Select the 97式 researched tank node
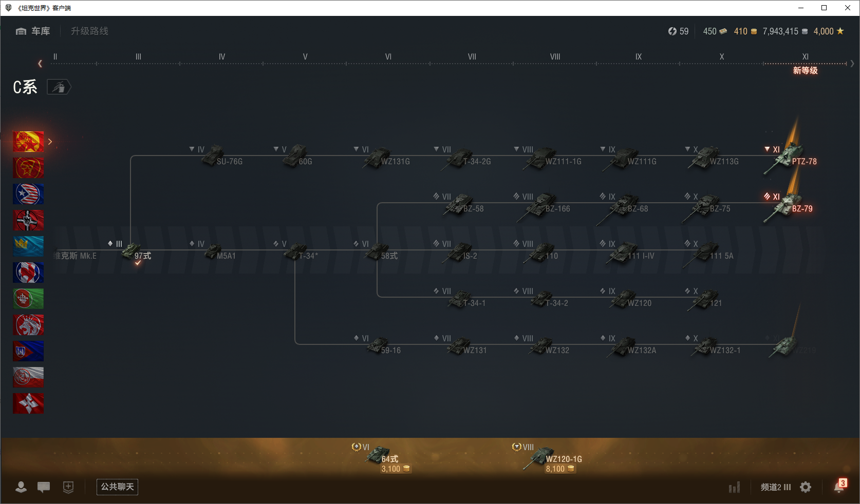 click(x=135, y=253)
